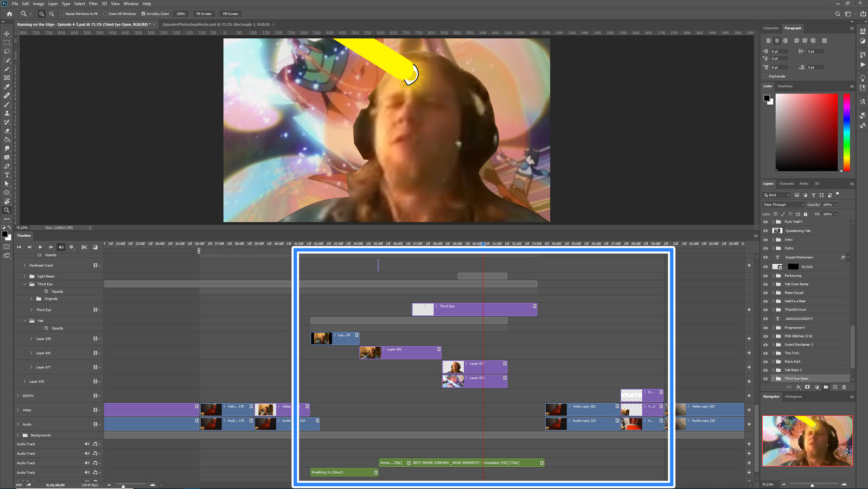Pick a hue on the color hue strip
This screenshot has height=489, width=868.
(847, 132)
